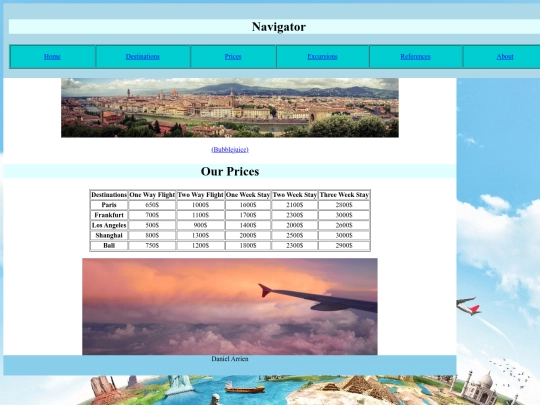
Task: Click the Paris row label
Action: 109,205
